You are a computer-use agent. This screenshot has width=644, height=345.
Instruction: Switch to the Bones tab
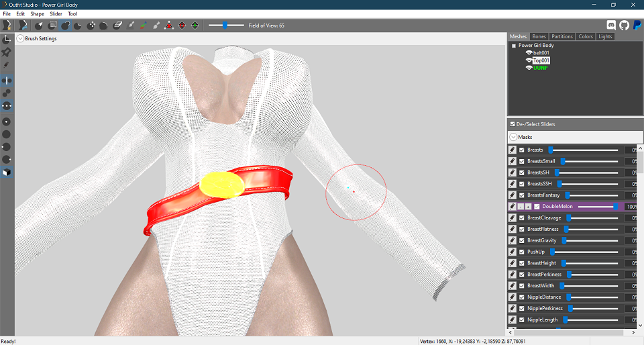539,36
